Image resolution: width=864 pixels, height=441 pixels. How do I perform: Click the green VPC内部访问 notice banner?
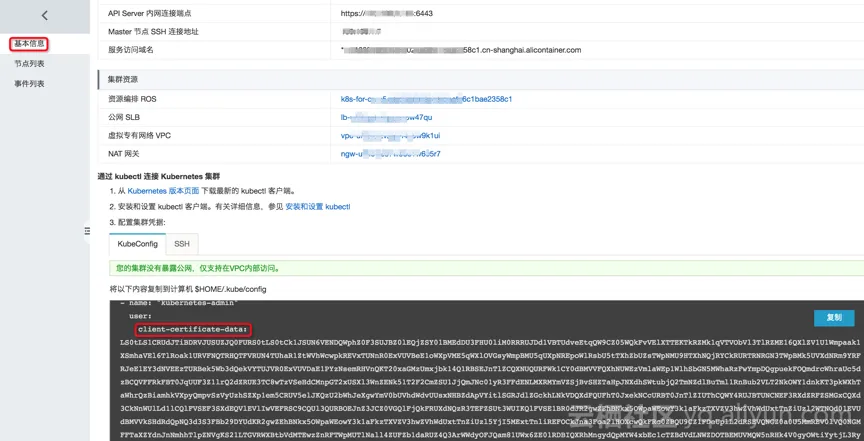point(487,268)
